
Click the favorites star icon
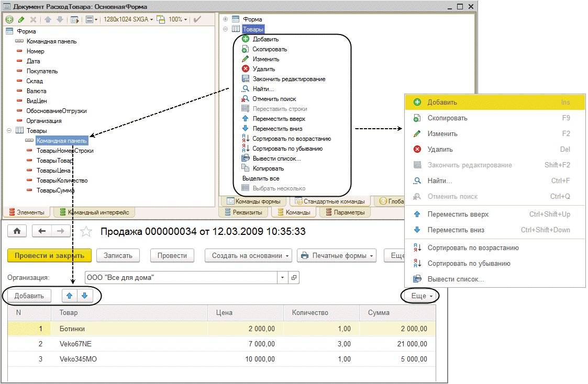pyautogui.click(x=86, y=232)
